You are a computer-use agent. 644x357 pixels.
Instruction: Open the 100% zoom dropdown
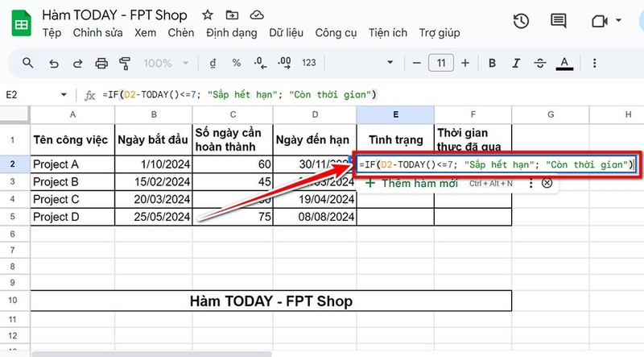[x=166, y=64]
